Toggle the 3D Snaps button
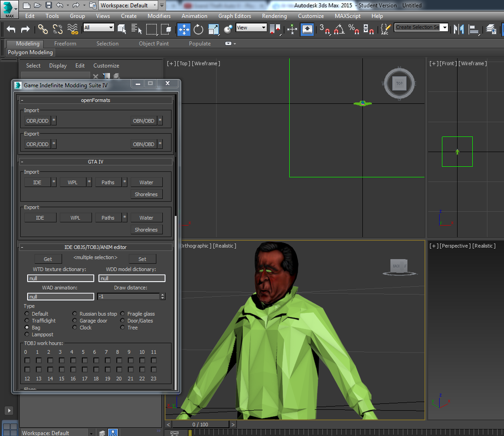 click(325, 29)
